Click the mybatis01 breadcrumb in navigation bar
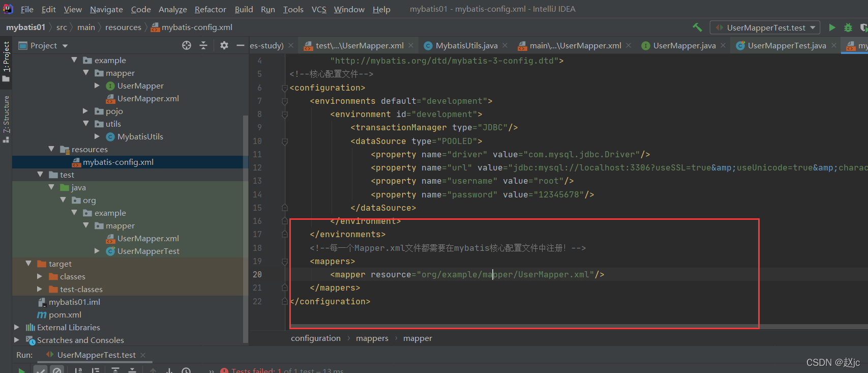868x373 pixels. tap(25, 27)
